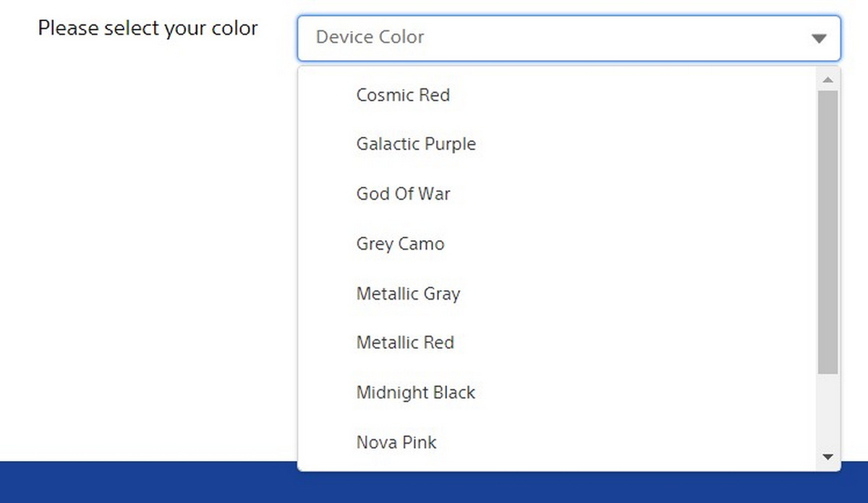Select Midnight Black color option
868x503 pixels.
tap(415, 392)
